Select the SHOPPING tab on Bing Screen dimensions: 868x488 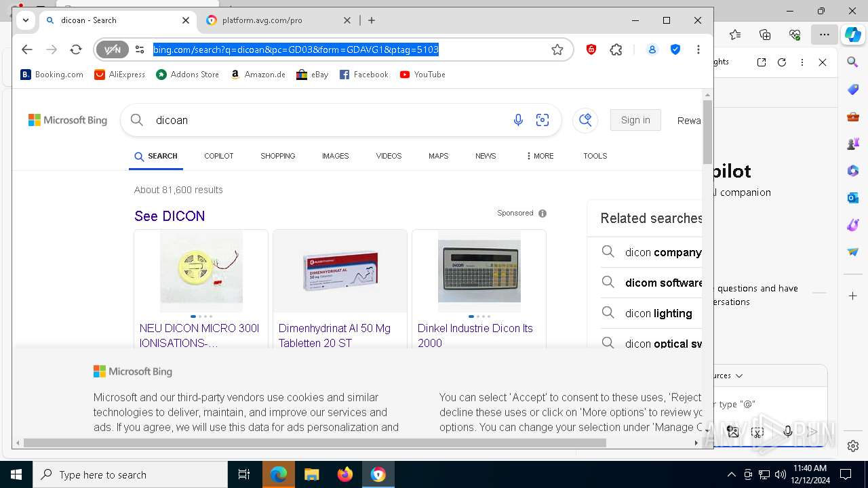[x=277, y=156]
